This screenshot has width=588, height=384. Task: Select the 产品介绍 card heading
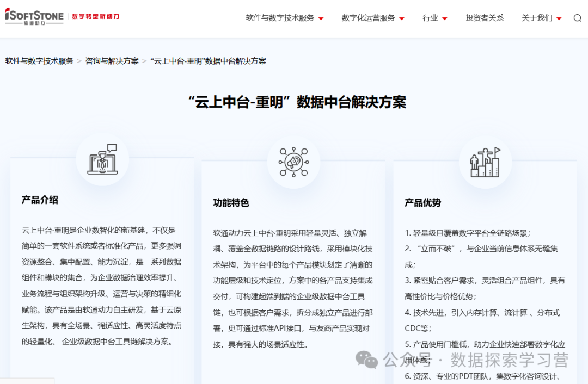pos(40,200)
